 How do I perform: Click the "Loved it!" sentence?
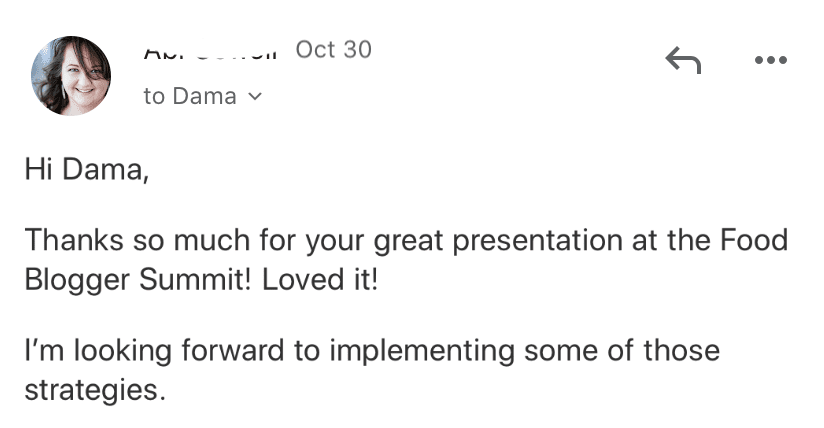tap(320, 279)
